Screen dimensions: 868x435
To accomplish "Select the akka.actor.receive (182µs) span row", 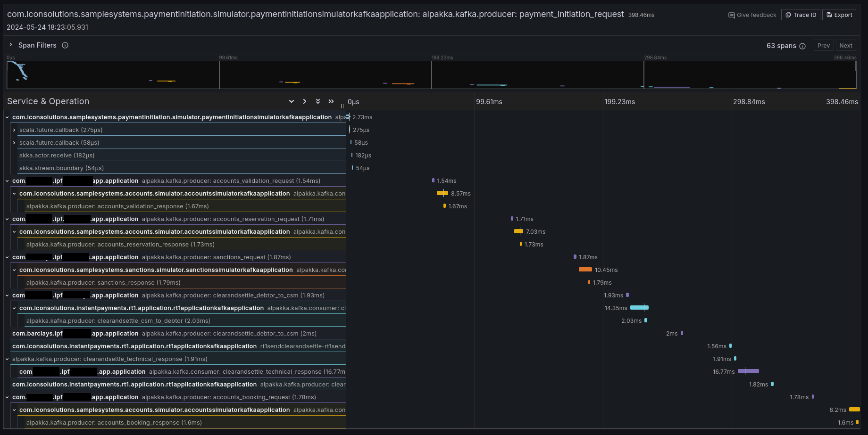I will [x=57, y=156].
